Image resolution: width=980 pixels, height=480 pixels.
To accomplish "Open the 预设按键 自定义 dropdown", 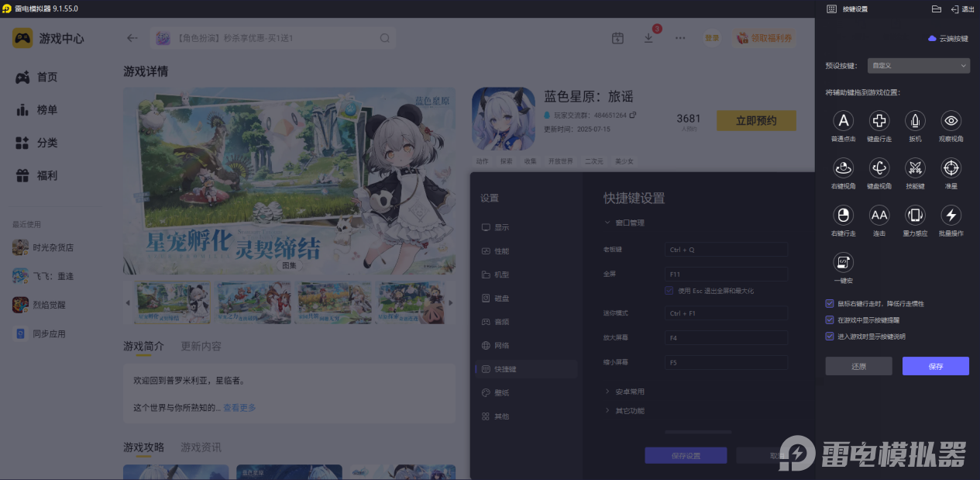I will (x=918, y=65).
